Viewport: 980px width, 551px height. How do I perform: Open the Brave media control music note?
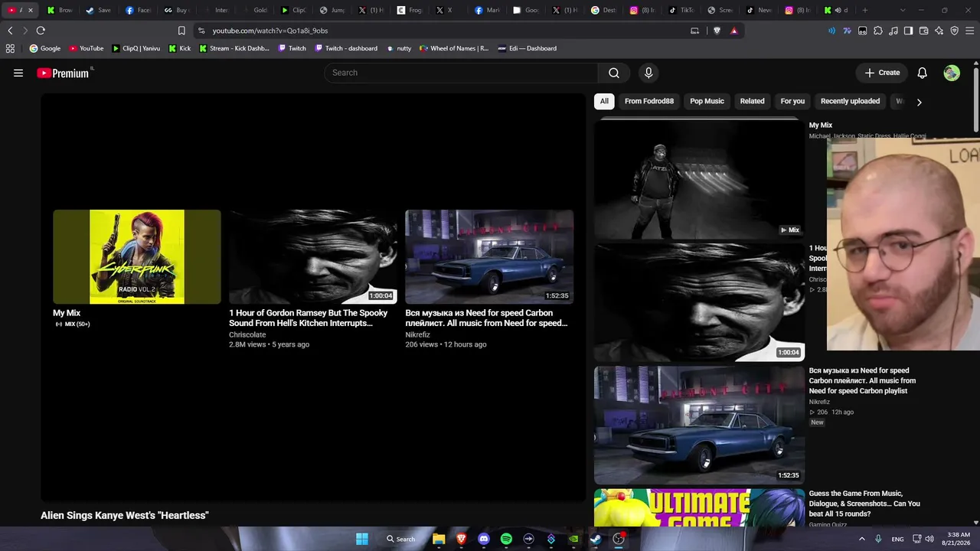point(893,31)
